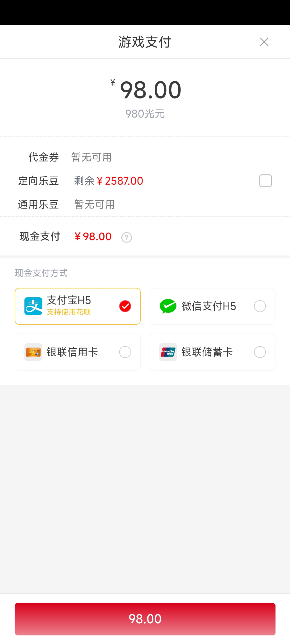290x644 pixels.
Task: Tap the 微信支付H5 payment label
Action: 209,306
